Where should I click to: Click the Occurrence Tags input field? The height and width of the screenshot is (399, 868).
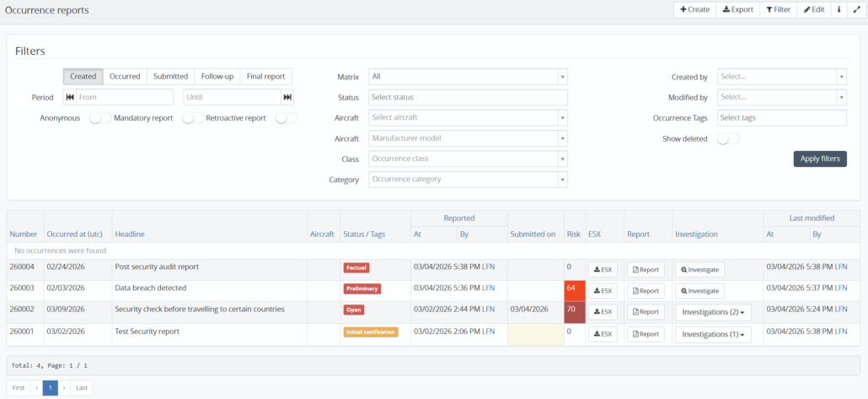click(x=781, y=118)
